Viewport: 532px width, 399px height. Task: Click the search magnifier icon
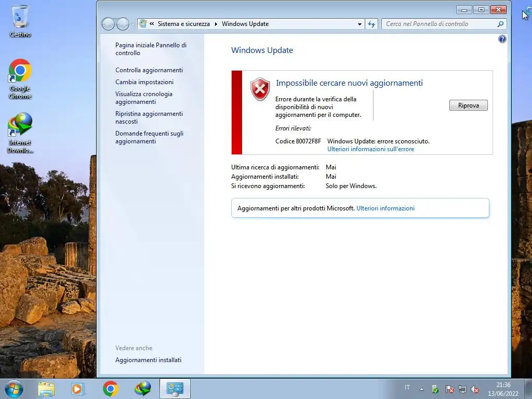pos(500,24)
